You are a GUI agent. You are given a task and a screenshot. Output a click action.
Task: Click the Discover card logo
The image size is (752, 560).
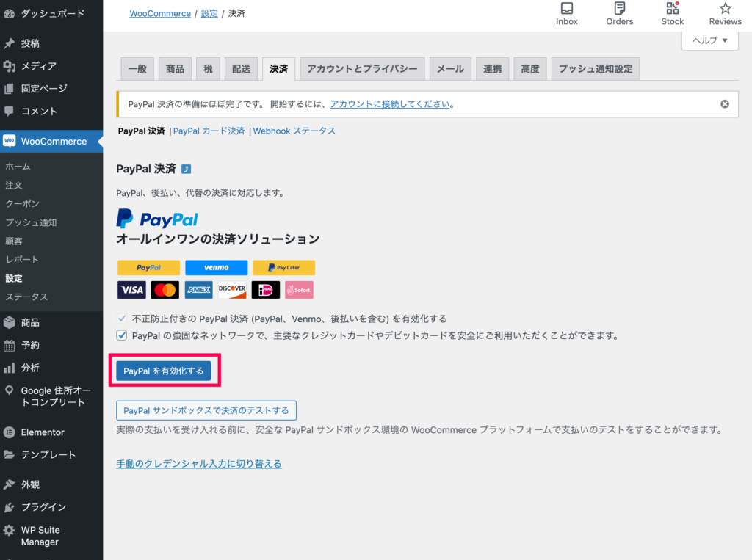[232, 290]
